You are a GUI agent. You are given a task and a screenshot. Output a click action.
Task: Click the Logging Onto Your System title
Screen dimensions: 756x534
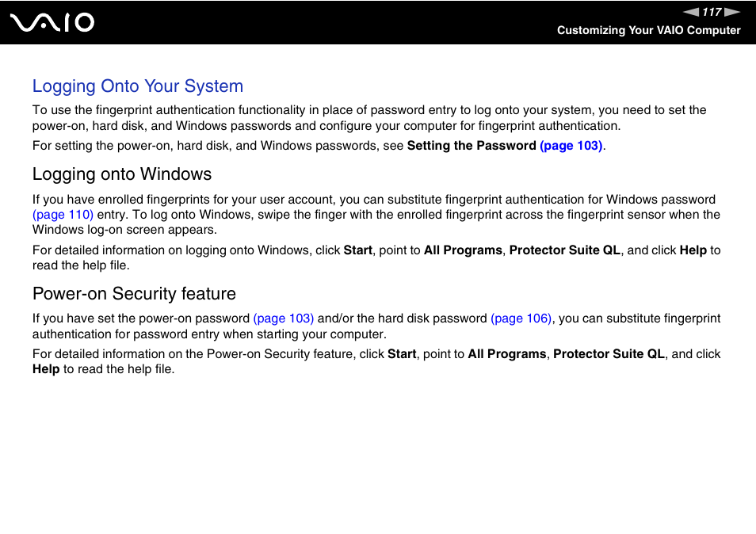pos(138,86)
